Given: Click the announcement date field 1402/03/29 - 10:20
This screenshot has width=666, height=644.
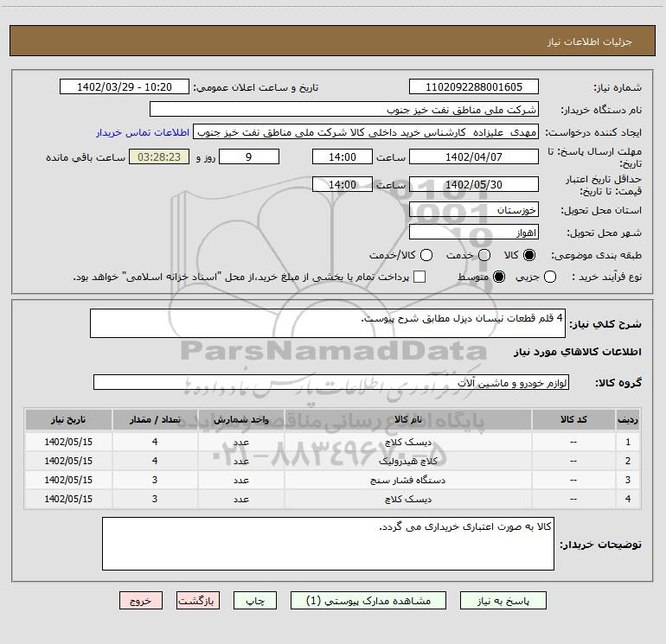Looking at the screenshot, I should pos(125,86).
